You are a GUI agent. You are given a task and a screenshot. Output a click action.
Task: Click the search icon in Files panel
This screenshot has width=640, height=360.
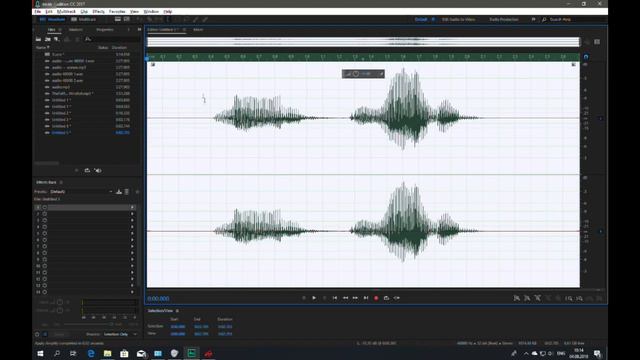point(88,39)
